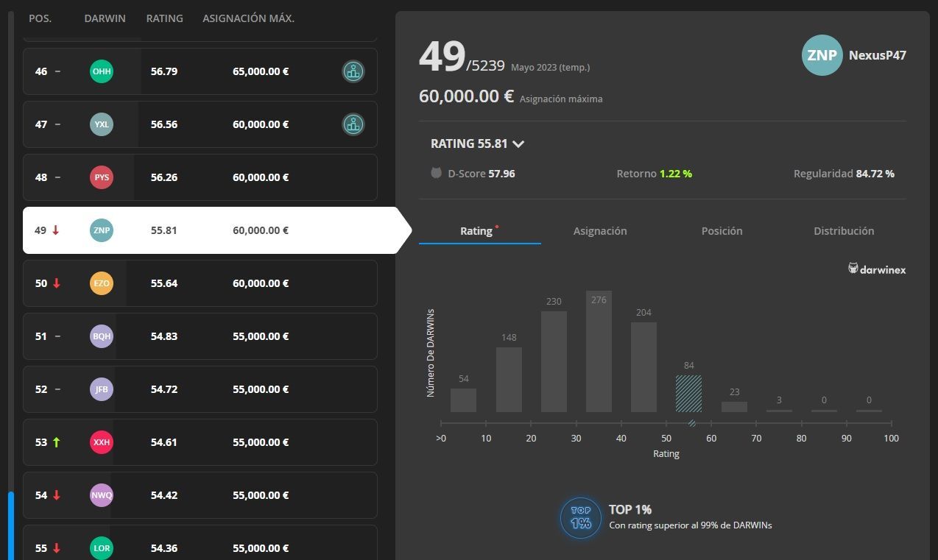Image resolution: width=938 pixels, height=560 pixels.
Task: Click green up arrow in row 53
Action: tap(57, 442)
